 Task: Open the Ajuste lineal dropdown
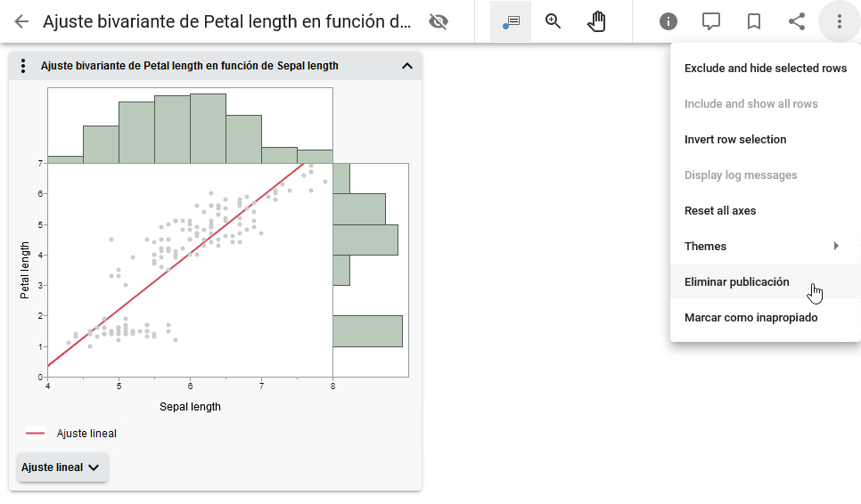pos(62,467)
